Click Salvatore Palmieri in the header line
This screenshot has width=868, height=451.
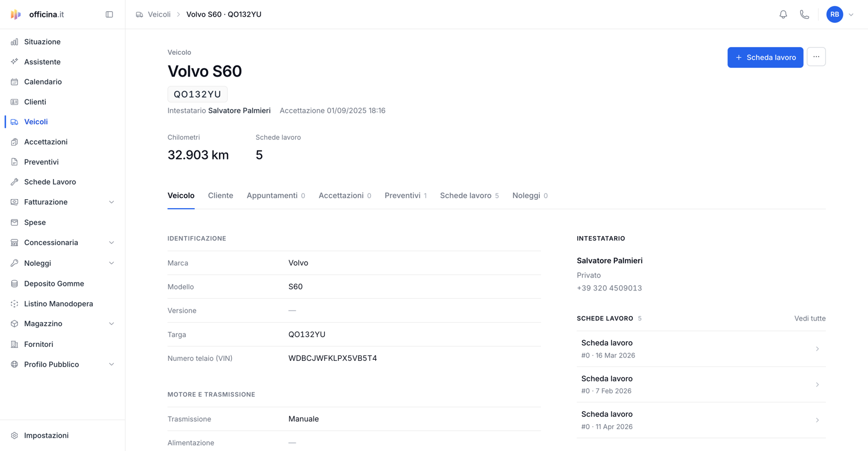[239, 111]
